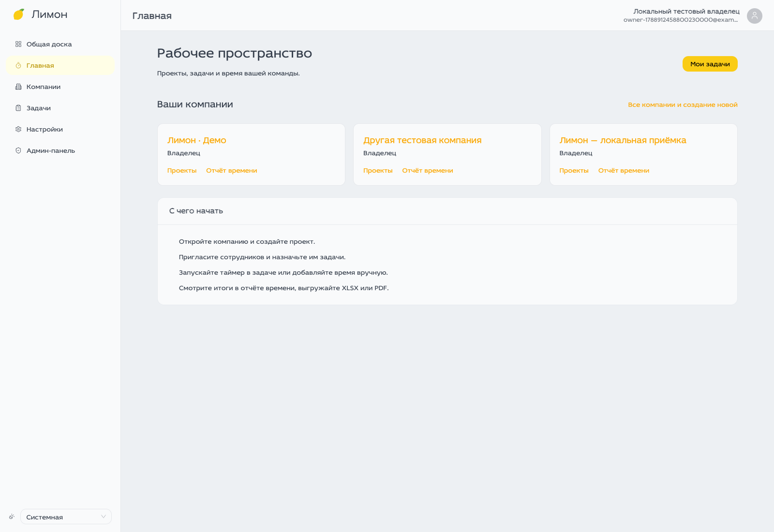Click the Задачи clipboard icon
774x532 pixels.
(x=18, y=108)
